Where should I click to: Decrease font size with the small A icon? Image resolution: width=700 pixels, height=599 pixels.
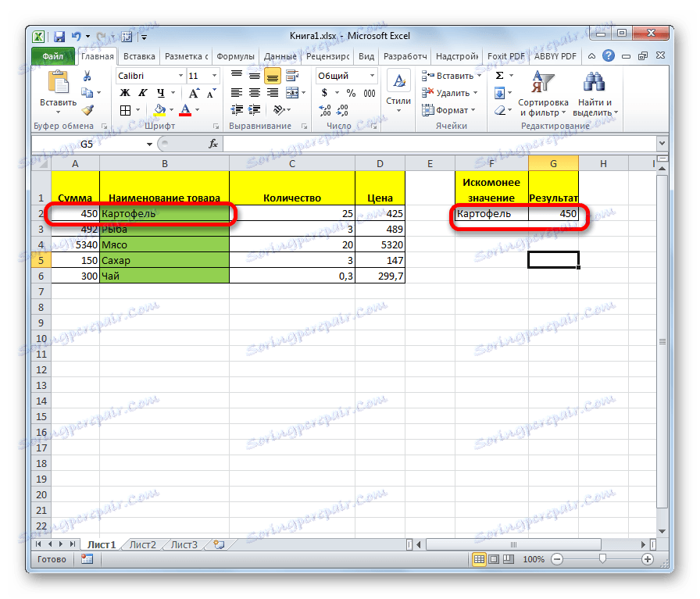[x=211, y=93]
